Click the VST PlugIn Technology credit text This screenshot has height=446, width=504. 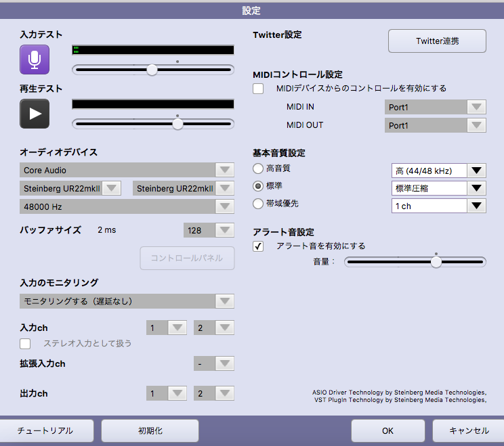[400, 400]
